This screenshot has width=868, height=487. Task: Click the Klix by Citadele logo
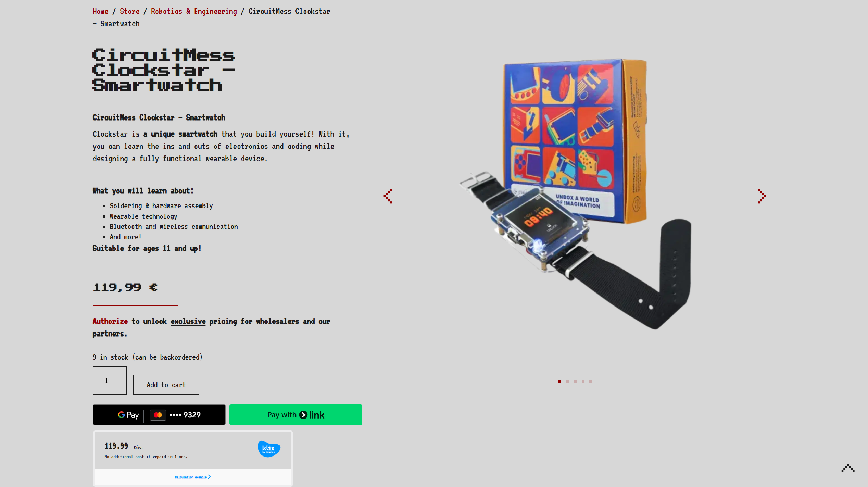tap(269, 449)
